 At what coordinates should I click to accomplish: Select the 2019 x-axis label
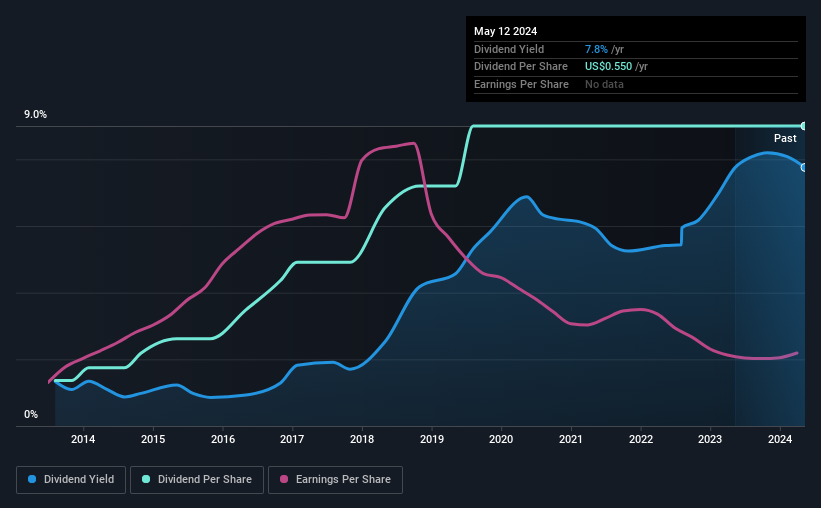click(432, 439)
